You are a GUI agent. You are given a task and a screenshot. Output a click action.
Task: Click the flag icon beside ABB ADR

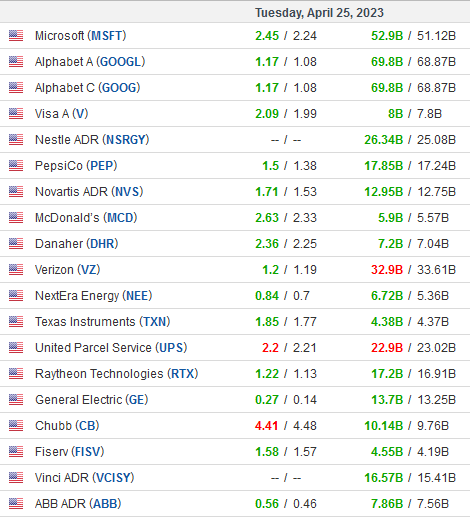pyautogui.click(x=16, y=504)
